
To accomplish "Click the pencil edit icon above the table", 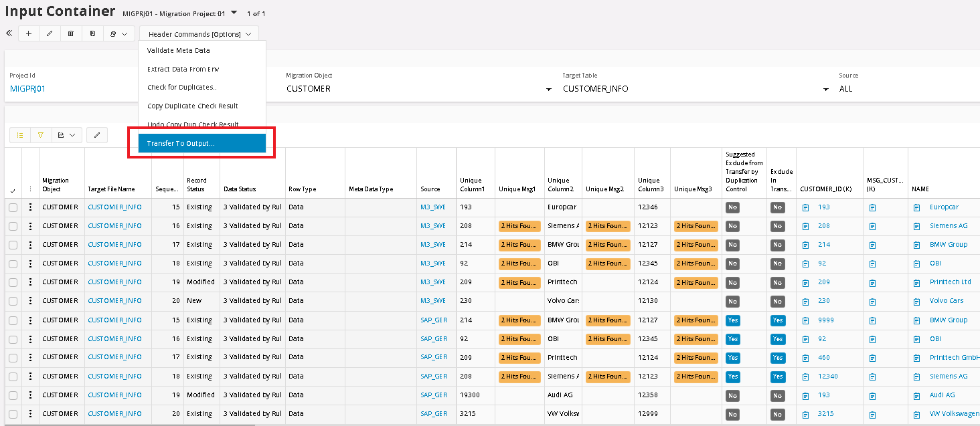I will (x=97, y=135).
